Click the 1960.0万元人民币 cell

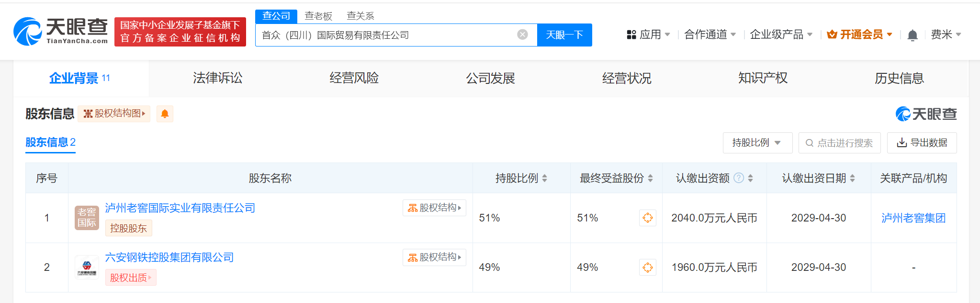714,268
